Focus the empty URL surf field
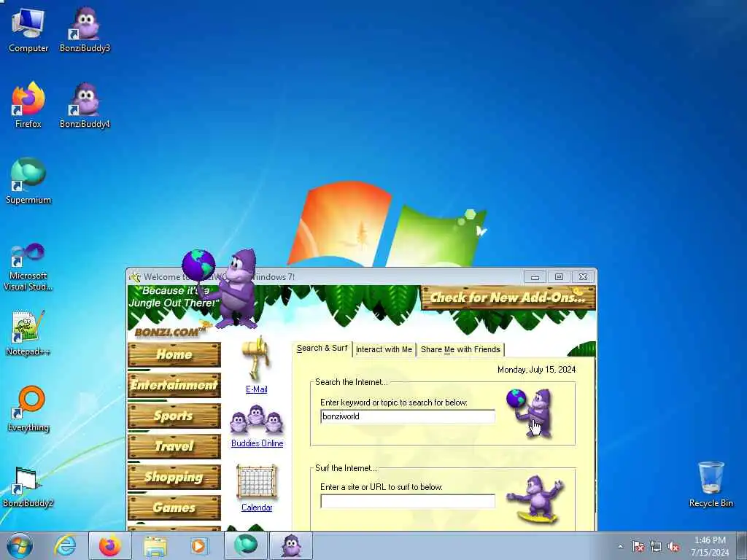 click(408, 501)
